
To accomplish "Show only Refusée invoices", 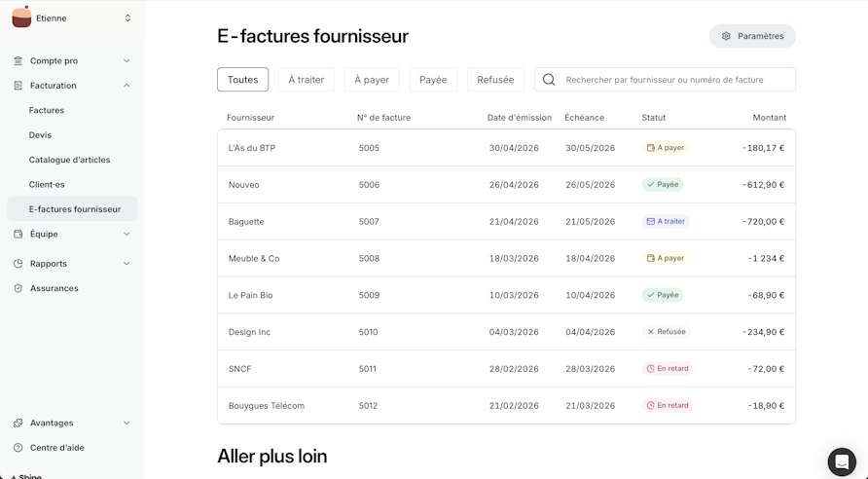I will point(495,80).
